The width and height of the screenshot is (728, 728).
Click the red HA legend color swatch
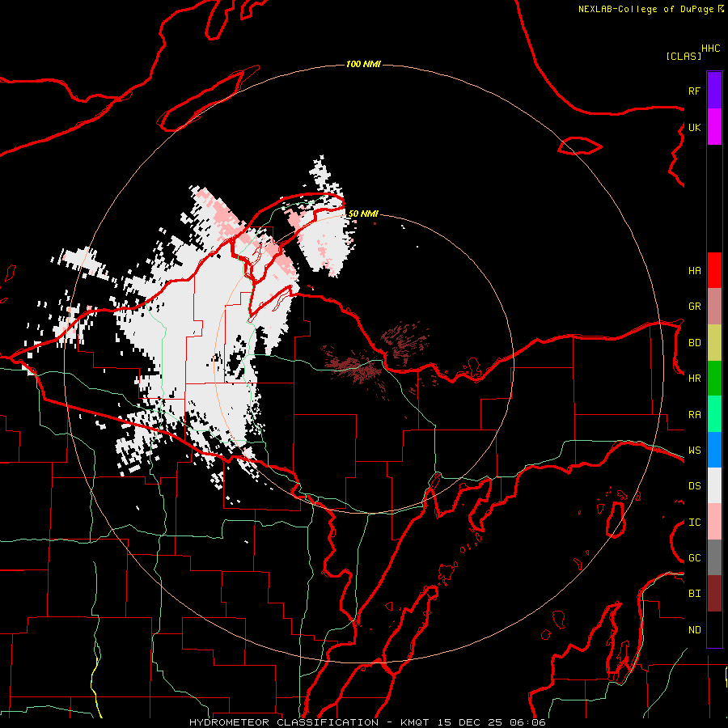click(714, 270)
